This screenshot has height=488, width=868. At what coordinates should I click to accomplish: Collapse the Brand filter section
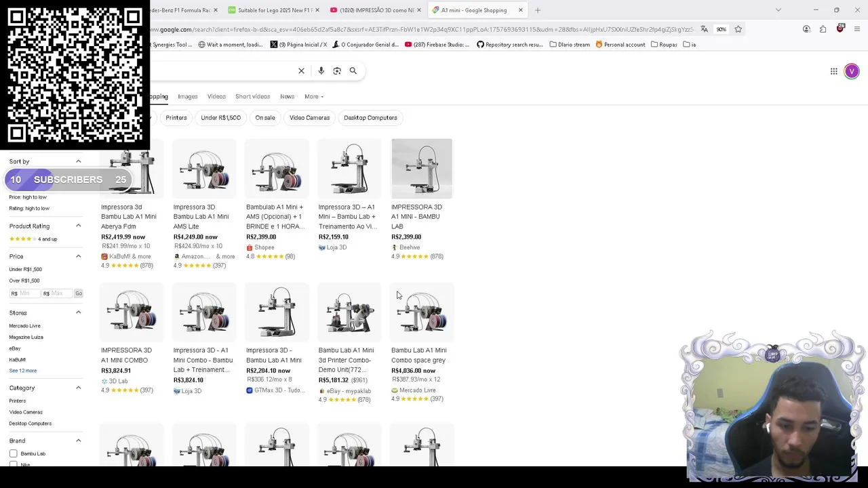pyautogui.click(x=78, y=441)
